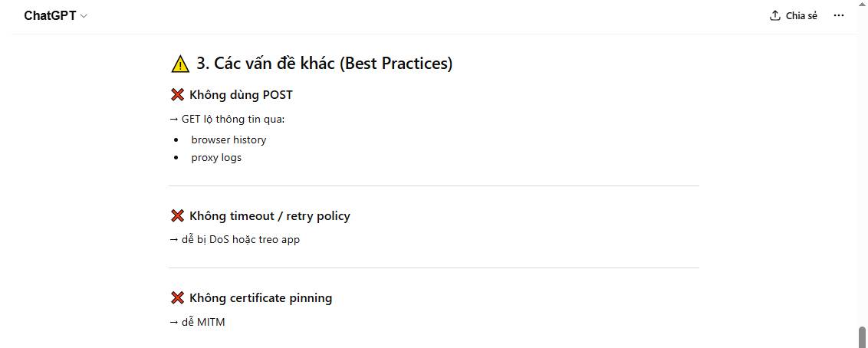This screenshot has height=348, width=868.
Task: Expand the ChatGPT model chevron arrow
Action: (84, 16)
